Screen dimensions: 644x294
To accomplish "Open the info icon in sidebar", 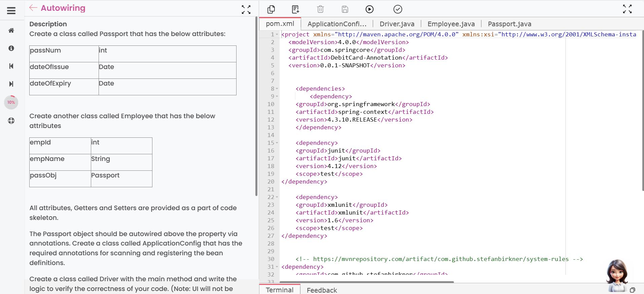I will tap(11, 48).
